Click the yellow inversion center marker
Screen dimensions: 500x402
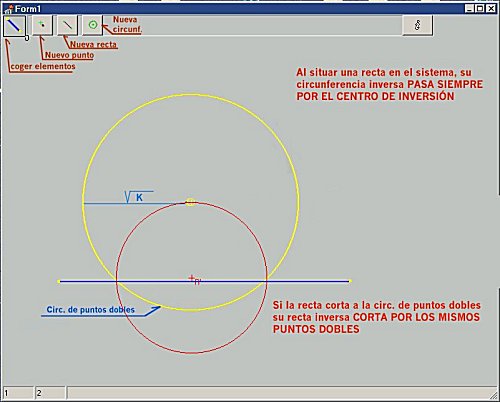click(190, 202)
